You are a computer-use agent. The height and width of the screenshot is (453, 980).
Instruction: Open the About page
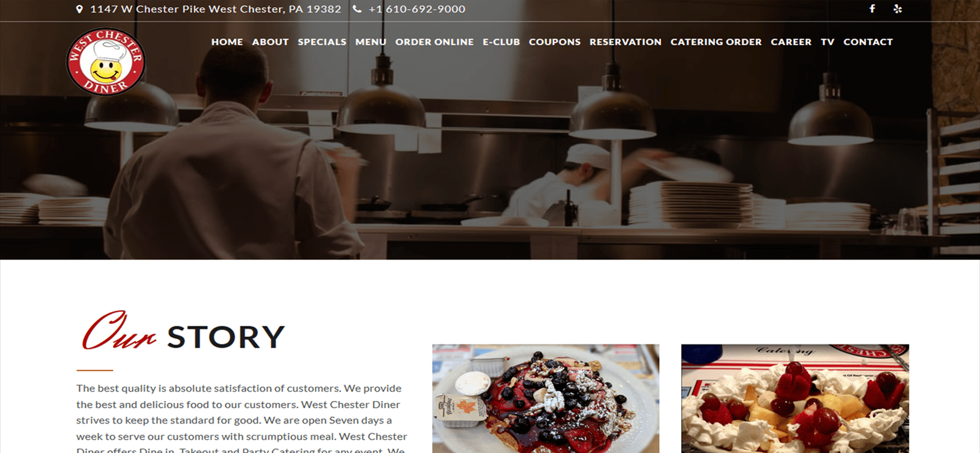(270, 42)
